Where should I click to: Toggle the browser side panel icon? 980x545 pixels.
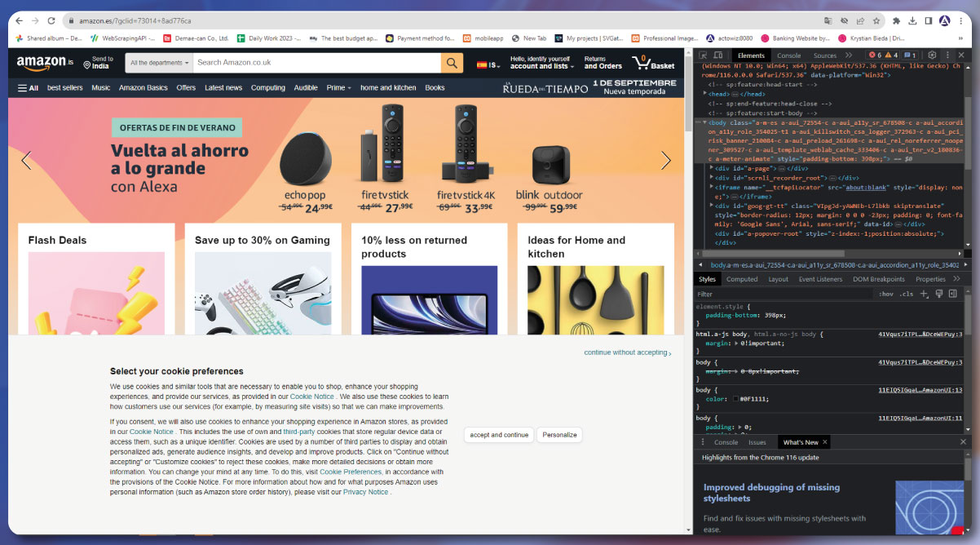point(928,20)
